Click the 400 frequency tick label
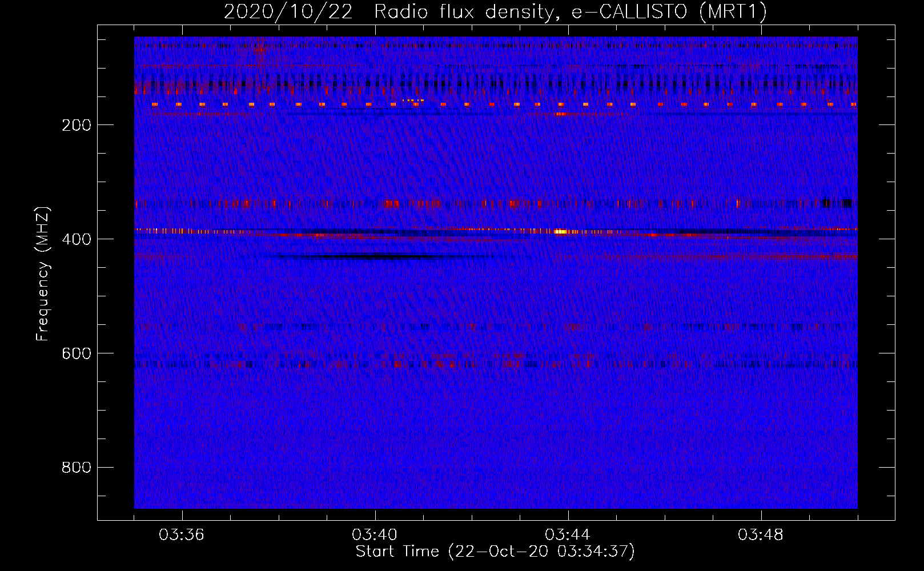 tap(77, 239)
